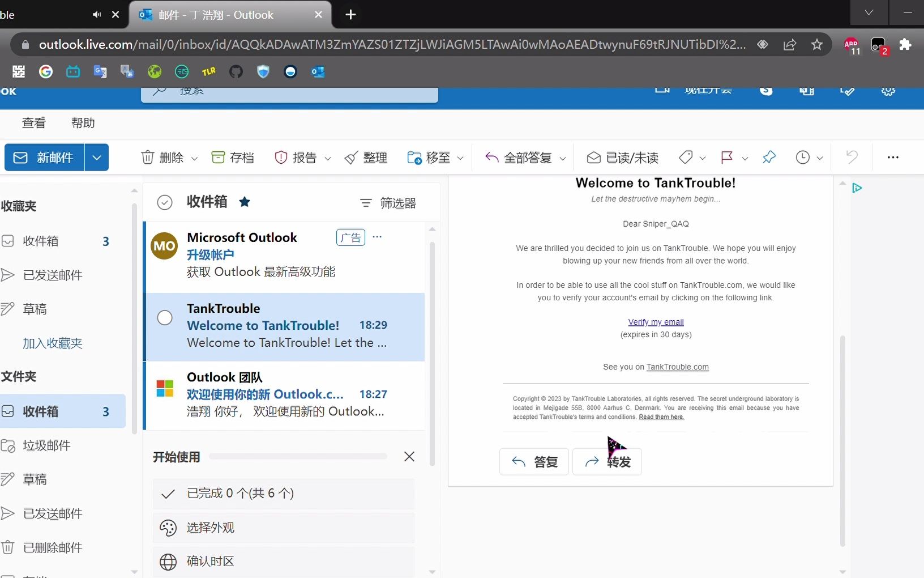The image size is (924, 578).
Task: Click the Report (报告) shield icon
Action: [281, 158]
